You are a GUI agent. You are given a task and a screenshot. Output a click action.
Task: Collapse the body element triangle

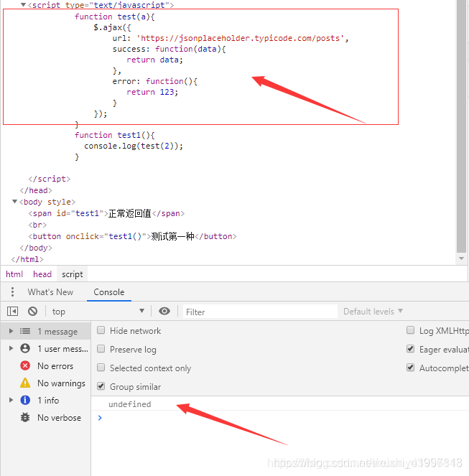point(14,202)
